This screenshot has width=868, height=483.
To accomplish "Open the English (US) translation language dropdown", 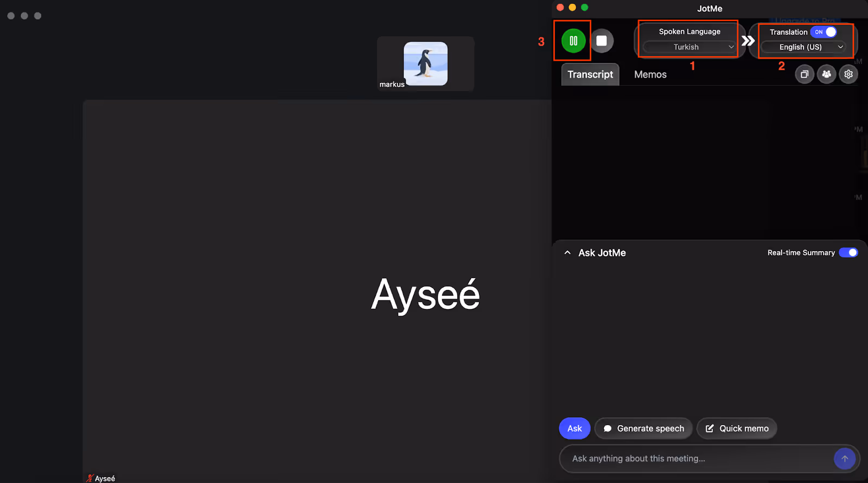I will coord(803,47).
